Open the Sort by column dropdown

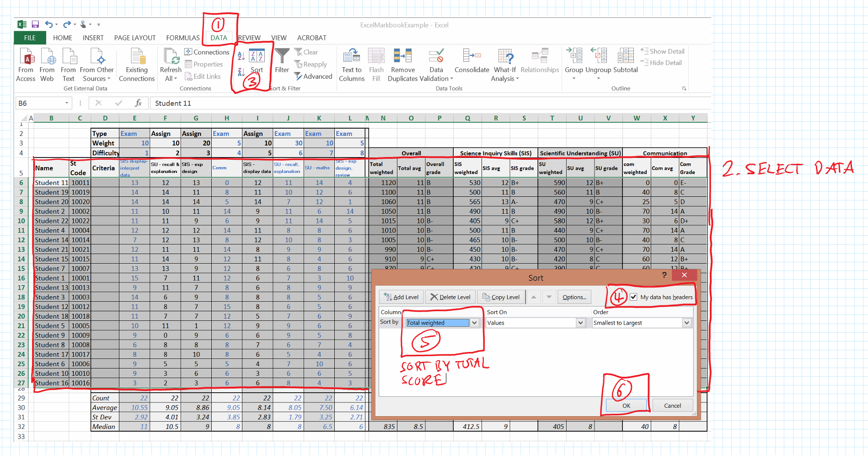point(474,323)
